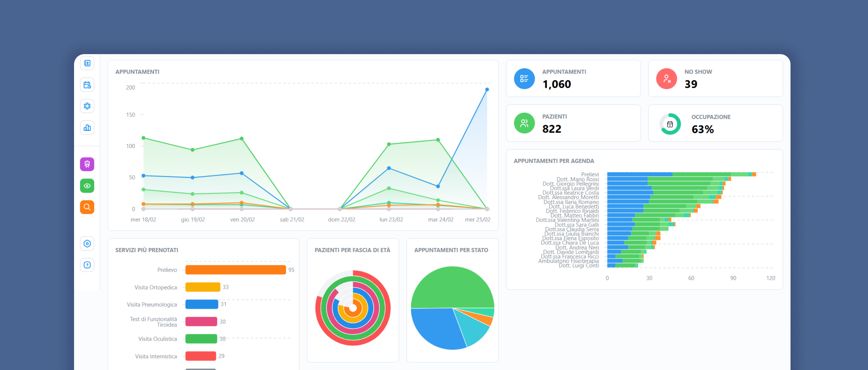Screen dimensions: 868x370
Task: Click the pink Test di Funzionalità Tiroidea bar
Action: (201, 322)
